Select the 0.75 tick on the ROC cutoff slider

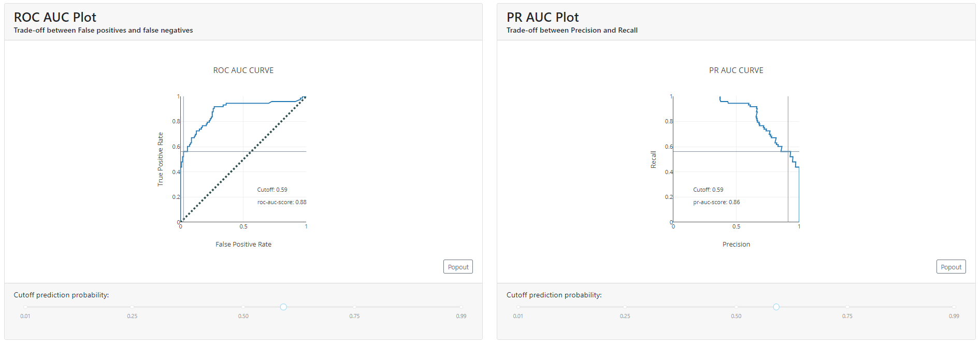[355, 307]
